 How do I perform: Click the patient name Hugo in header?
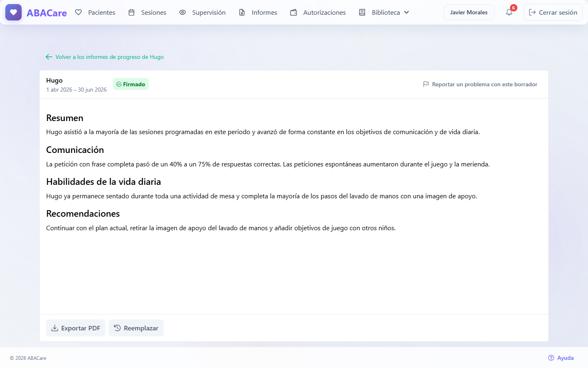coord(54,81)
